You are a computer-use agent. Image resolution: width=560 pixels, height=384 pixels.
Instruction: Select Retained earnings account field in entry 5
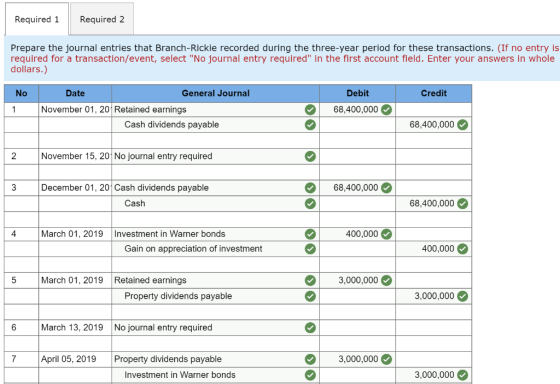coord(215,280)
